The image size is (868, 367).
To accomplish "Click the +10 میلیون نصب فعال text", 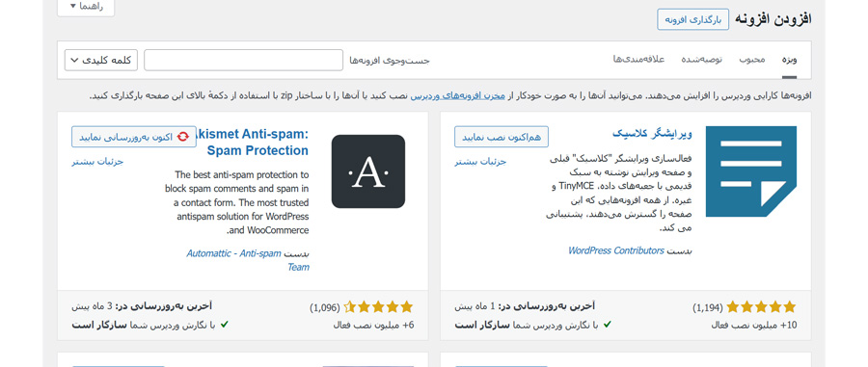I will (754, 325).
